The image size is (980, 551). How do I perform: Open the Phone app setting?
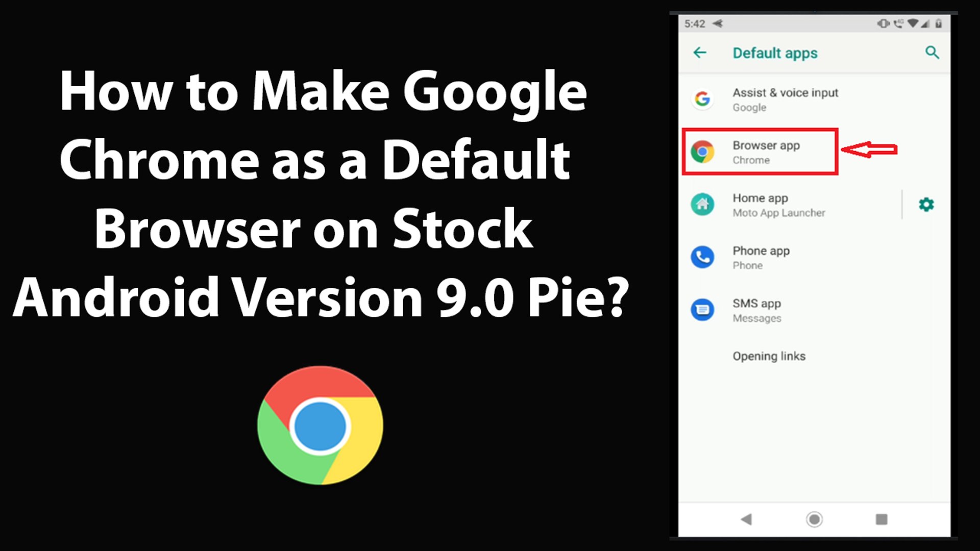tap(761, 257)
